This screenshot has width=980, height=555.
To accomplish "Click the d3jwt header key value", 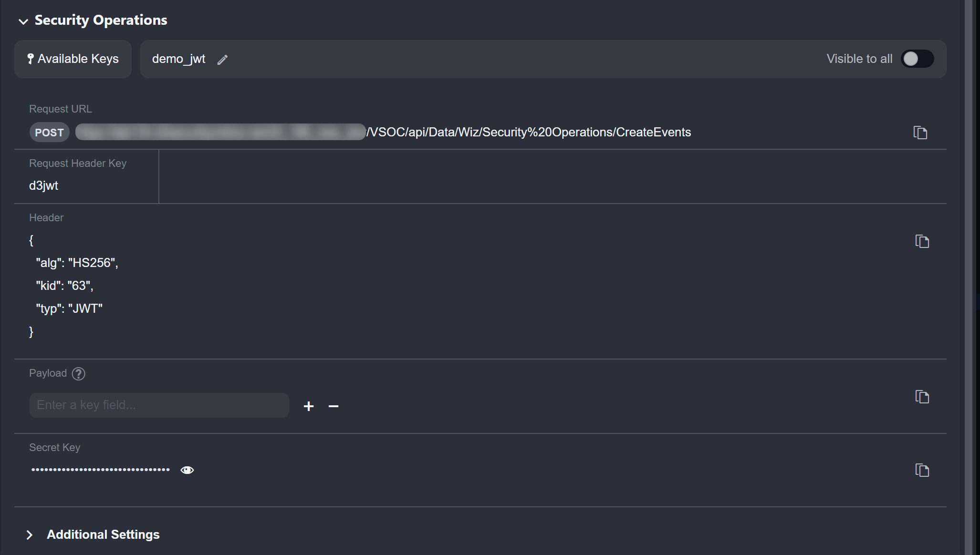I will pos(43,185).
